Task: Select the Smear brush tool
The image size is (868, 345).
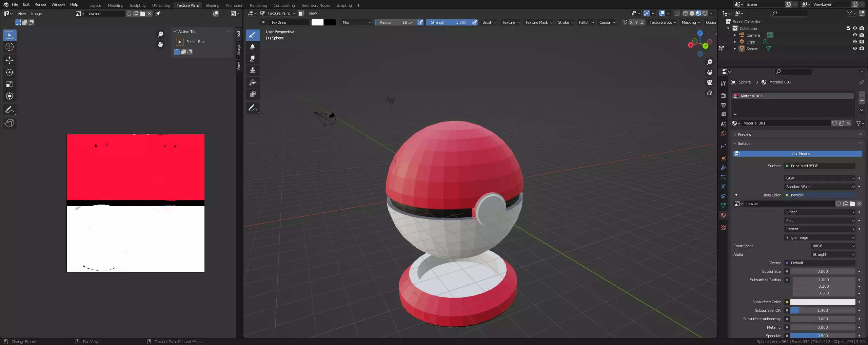Action: point(253,59)
